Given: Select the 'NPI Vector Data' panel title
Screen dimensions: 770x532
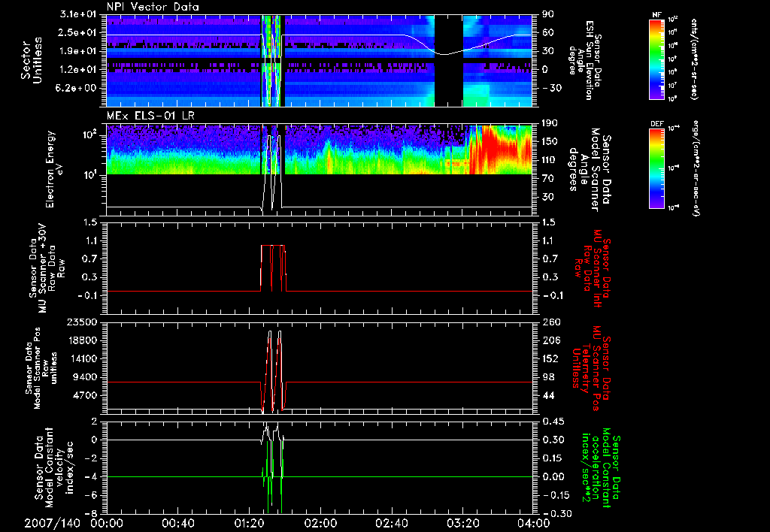Looking at the screenshot, I should (153, 7).
